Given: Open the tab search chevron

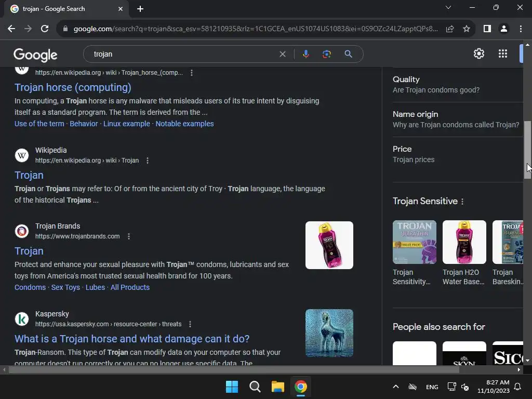Looking at the screenshot, I should (x=448, y=7).
